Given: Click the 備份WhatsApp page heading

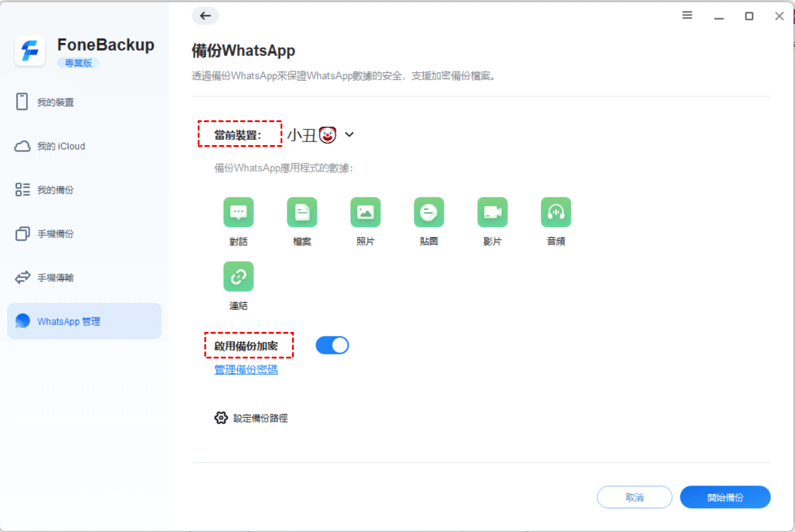Looking at the screenshot, I should [x=244, y=51].
